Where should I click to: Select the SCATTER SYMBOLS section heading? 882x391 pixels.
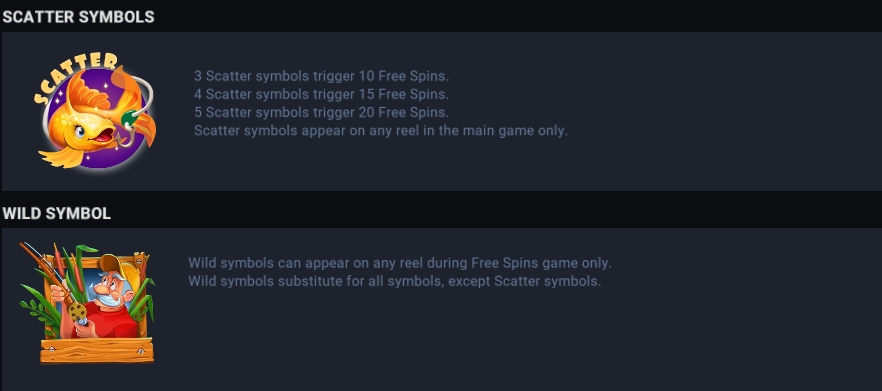78,17
